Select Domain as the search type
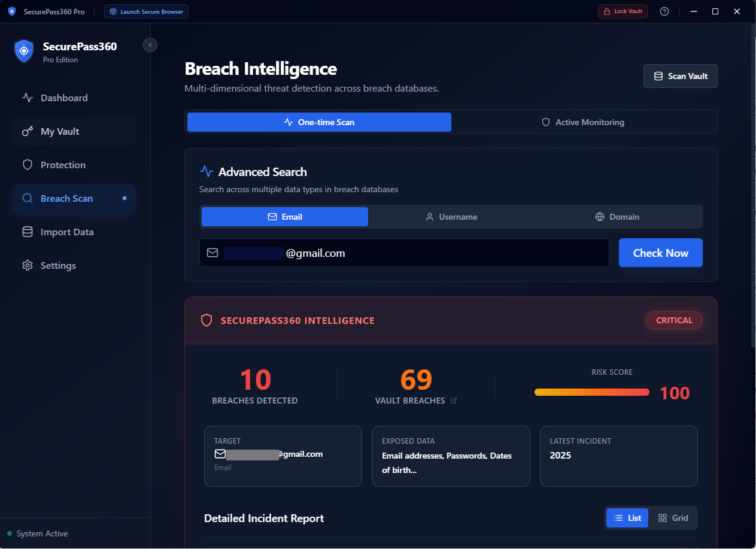The width and height of the screenshot is (756, 549). 617,217
